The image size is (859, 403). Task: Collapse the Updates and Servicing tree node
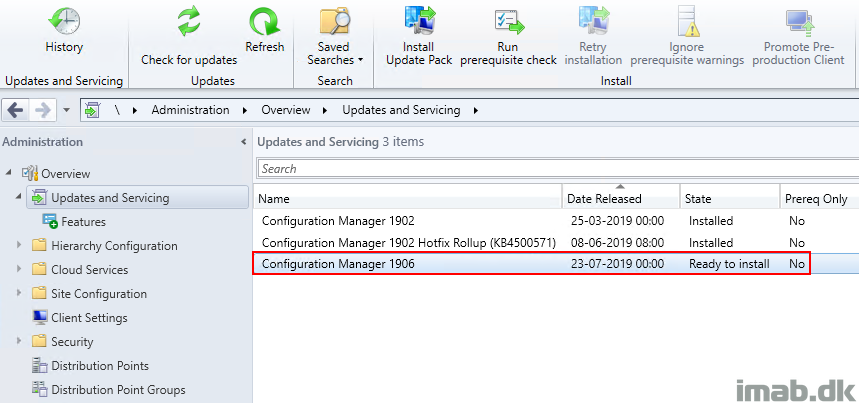click(x=19, y=197)
